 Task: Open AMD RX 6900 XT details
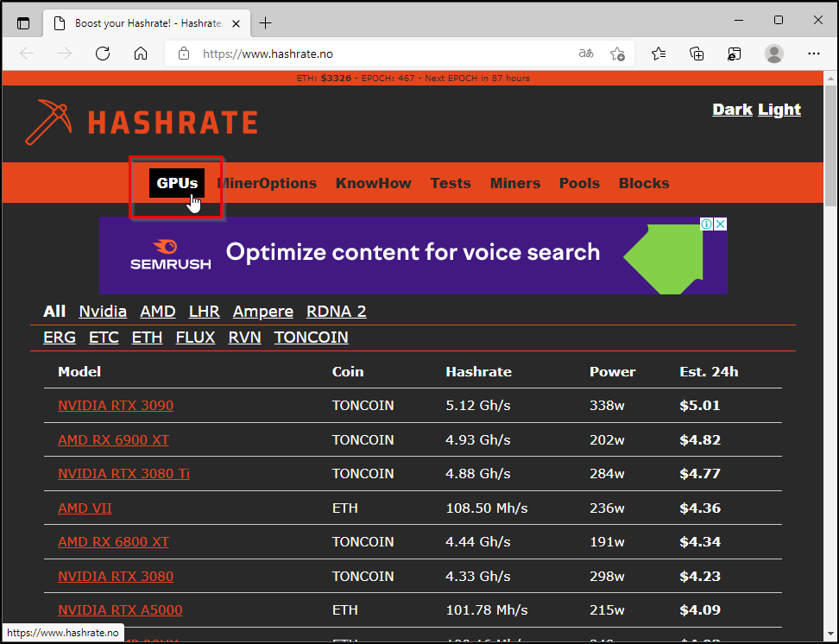click(113, 439)
